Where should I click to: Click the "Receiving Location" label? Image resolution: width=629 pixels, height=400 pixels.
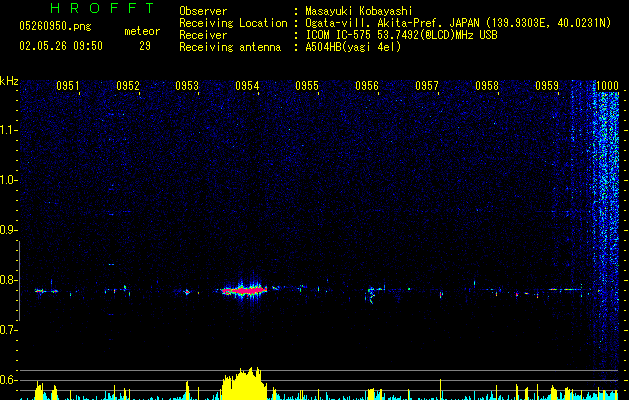coord(233,23)
